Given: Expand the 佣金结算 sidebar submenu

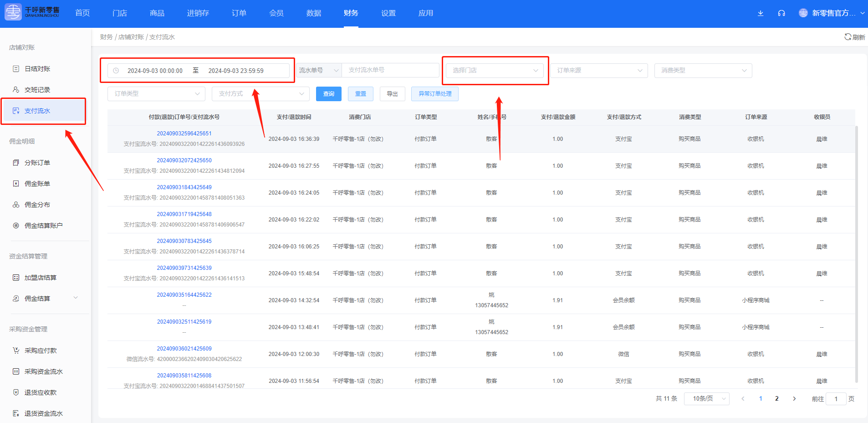Looking at the screenshot, I should point(76,298).
